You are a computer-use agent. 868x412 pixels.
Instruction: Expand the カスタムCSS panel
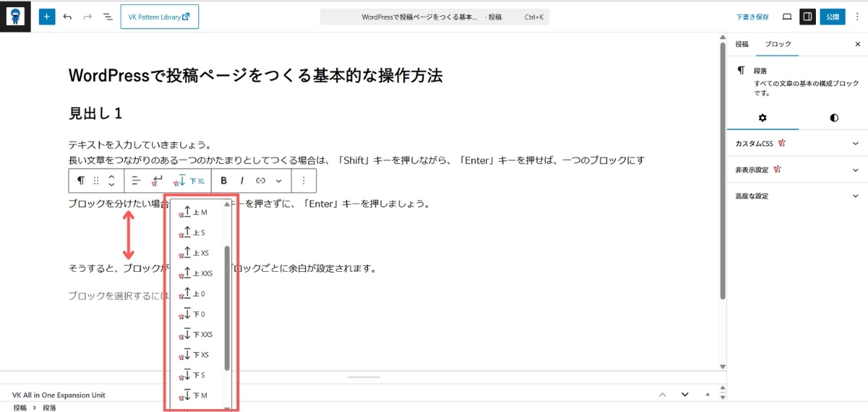tap(797, 144)
